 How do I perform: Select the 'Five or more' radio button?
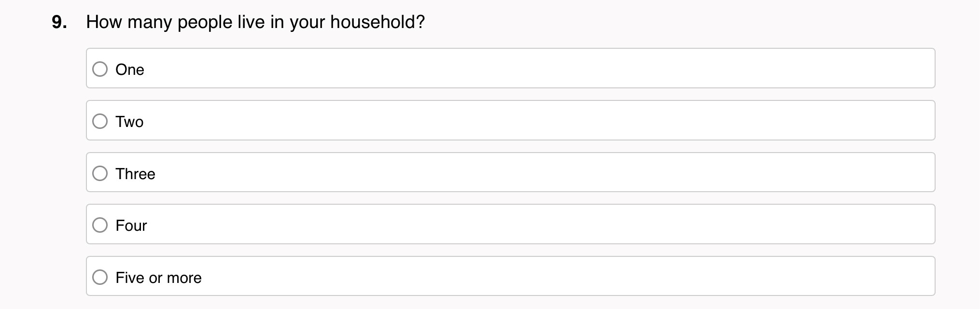[x=100, y=277]
